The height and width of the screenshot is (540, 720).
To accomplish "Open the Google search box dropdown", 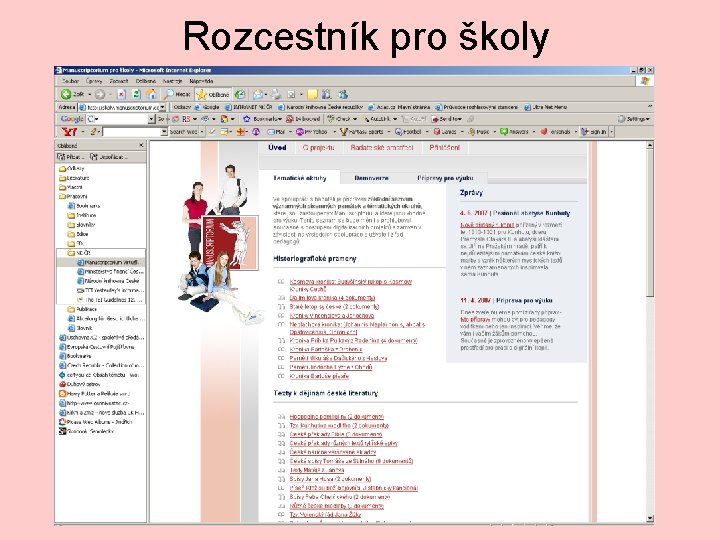I will pyautogui.click(x=152, y=119).
